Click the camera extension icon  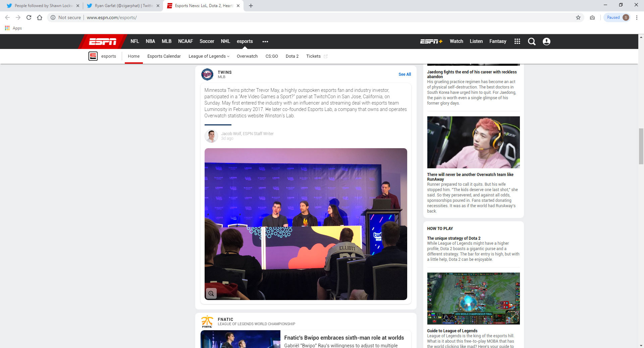[x=592, y=17]
